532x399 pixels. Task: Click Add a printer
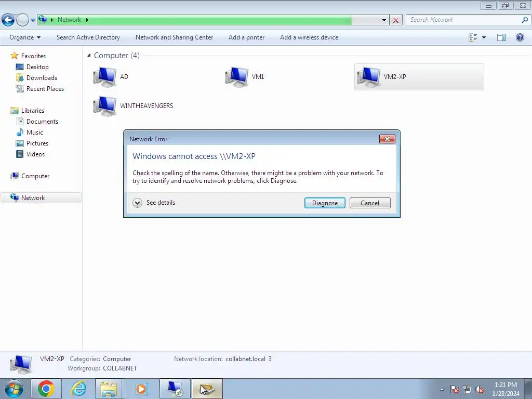coord(247,37)
